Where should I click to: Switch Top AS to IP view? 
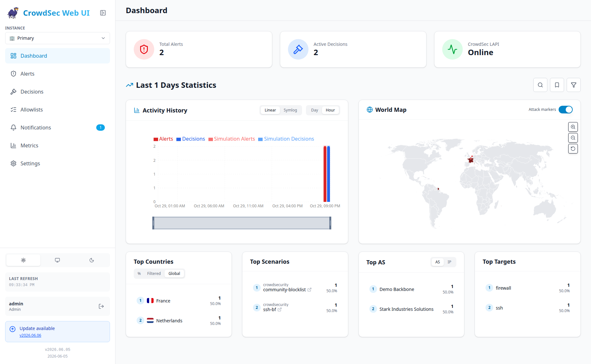click(449, 262)
